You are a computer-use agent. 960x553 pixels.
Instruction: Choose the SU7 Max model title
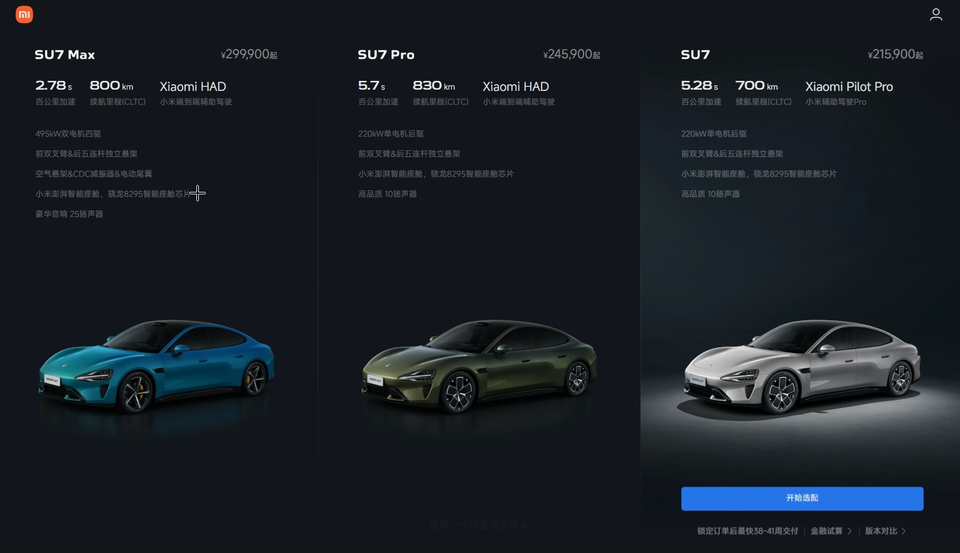[x=65, y=55]
